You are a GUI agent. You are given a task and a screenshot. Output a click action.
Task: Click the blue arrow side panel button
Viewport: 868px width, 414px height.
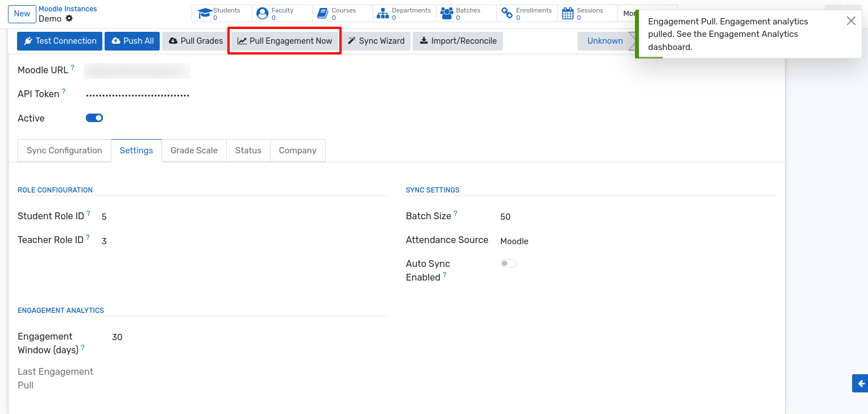point(860,383)
